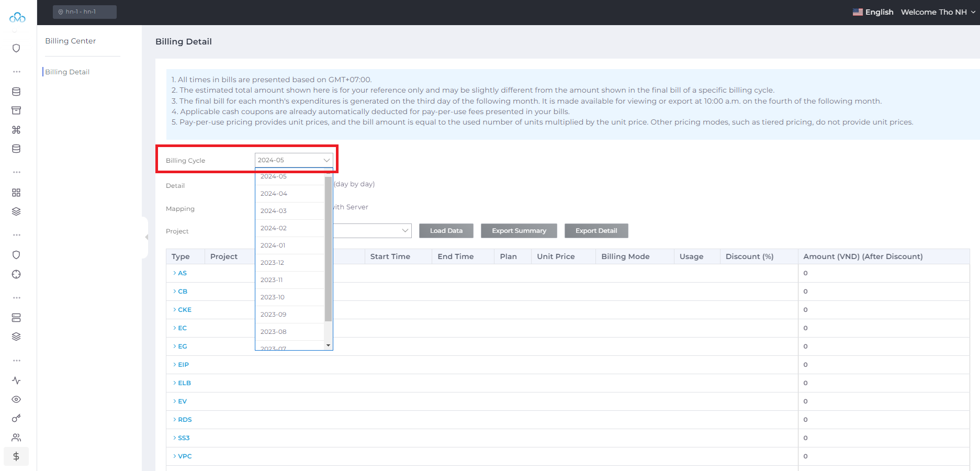
Task: Click the Export Summary button
Action: coord(519,230)
